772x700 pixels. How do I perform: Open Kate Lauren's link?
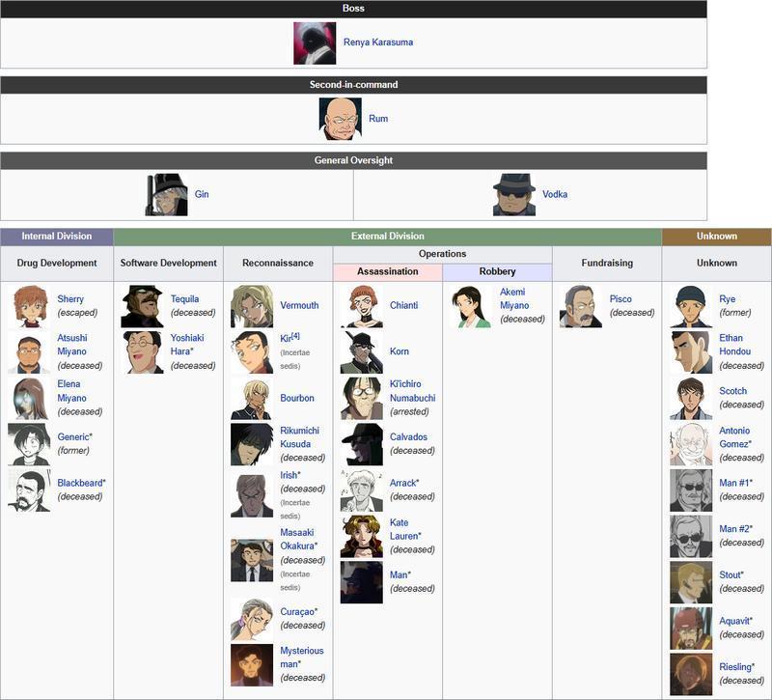(404, 529)
